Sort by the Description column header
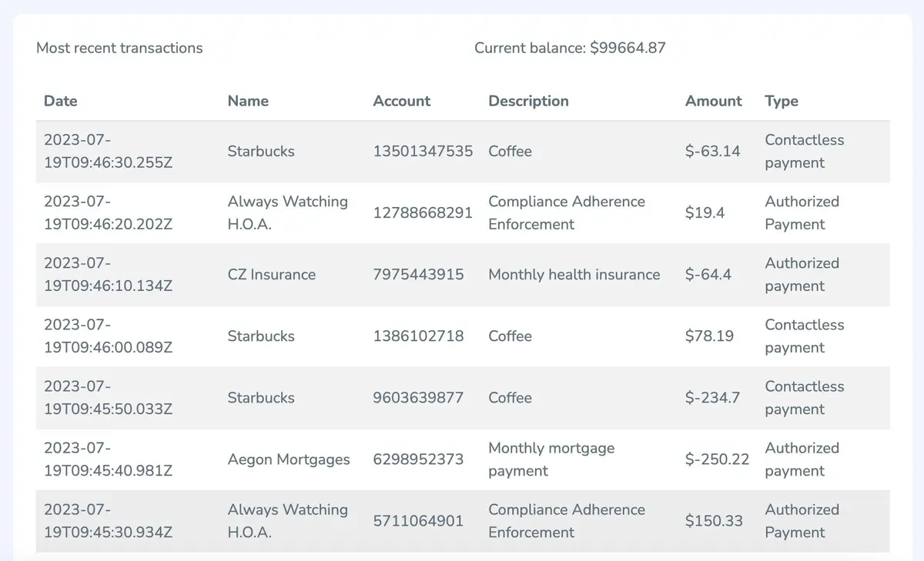Image resolution: width=924 pixels, height=561 pixels. pos(528,101)
